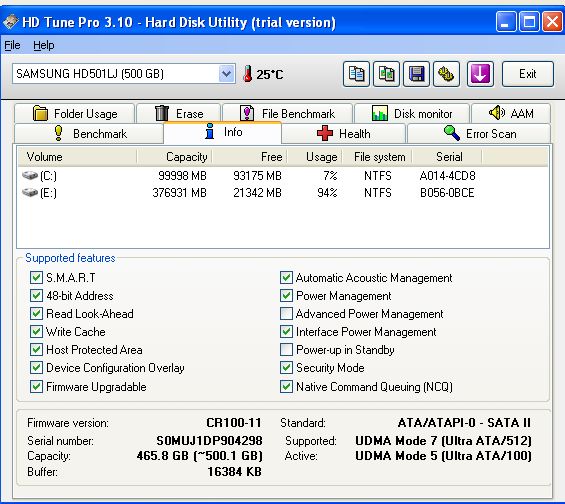Toggle the Firmware Upgradable checkbox
Viewport: 565px width, 504px height.
36,387
